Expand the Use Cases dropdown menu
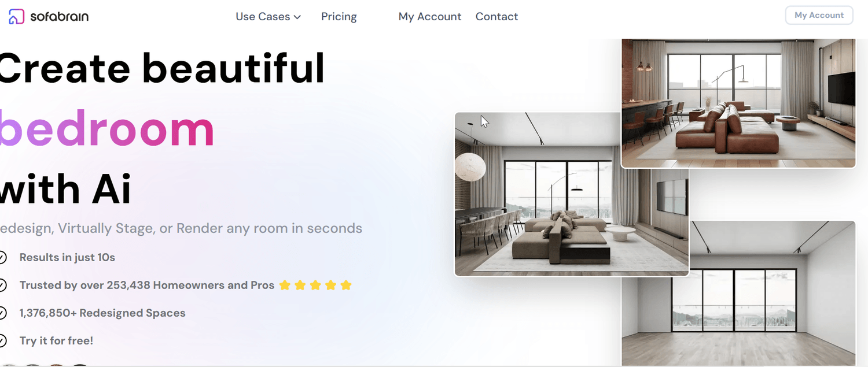868x367 pixels. (x=269, y=17)
